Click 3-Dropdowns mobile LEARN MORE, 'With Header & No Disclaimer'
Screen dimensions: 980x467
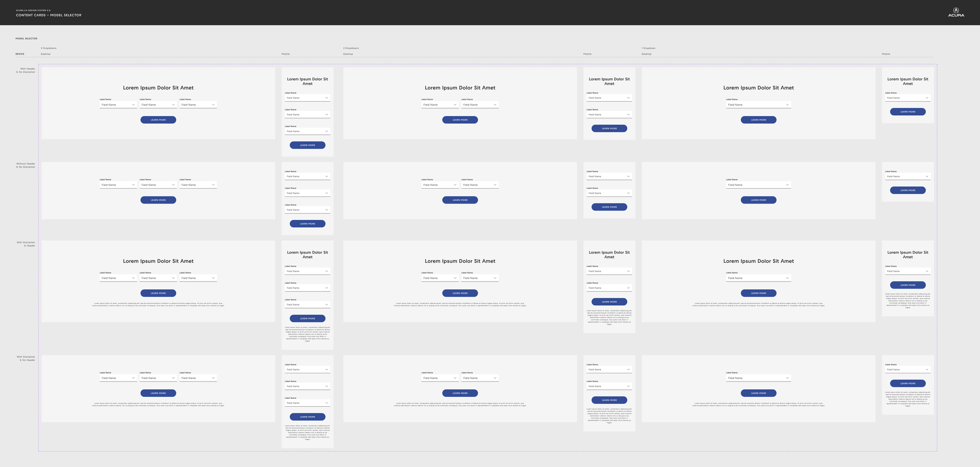point(308,145)
